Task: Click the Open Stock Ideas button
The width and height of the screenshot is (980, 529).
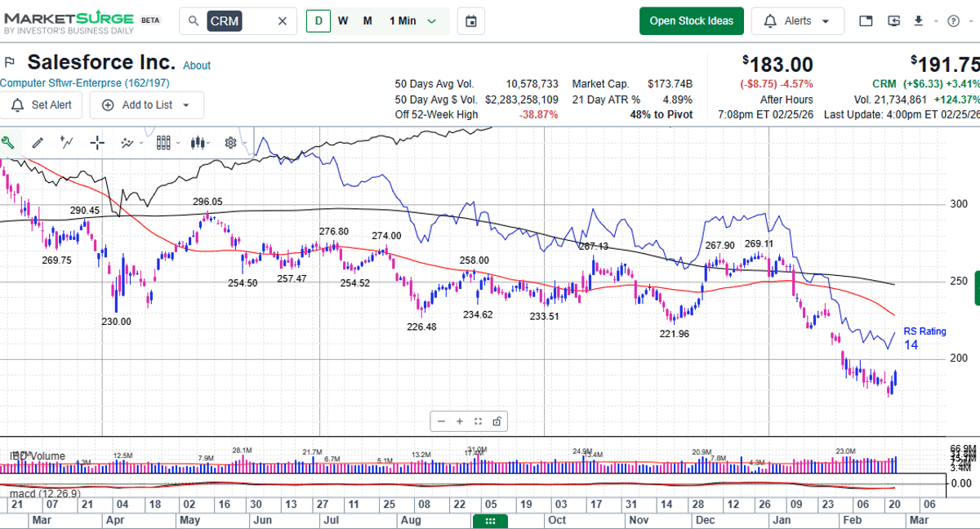Action: pyautogui.click(x=692, y=20)
